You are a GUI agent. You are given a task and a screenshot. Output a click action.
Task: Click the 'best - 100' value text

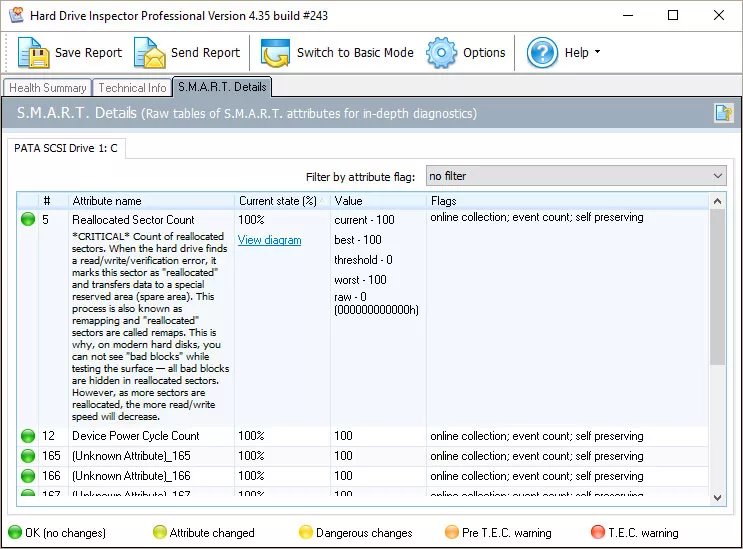click(x=358, y=240)
